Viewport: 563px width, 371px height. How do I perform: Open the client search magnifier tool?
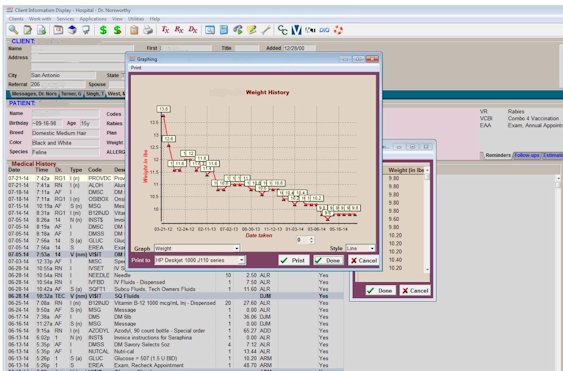click(x=13, y=30)
